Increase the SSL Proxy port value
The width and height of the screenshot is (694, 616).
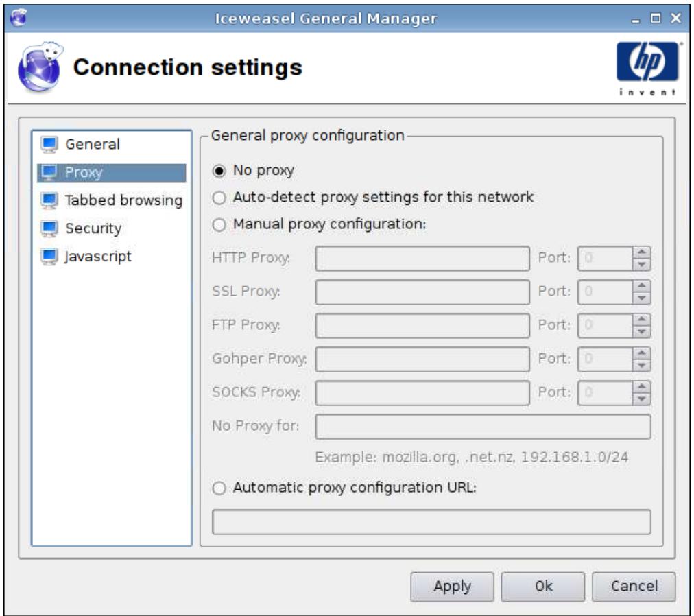[641, 286]
